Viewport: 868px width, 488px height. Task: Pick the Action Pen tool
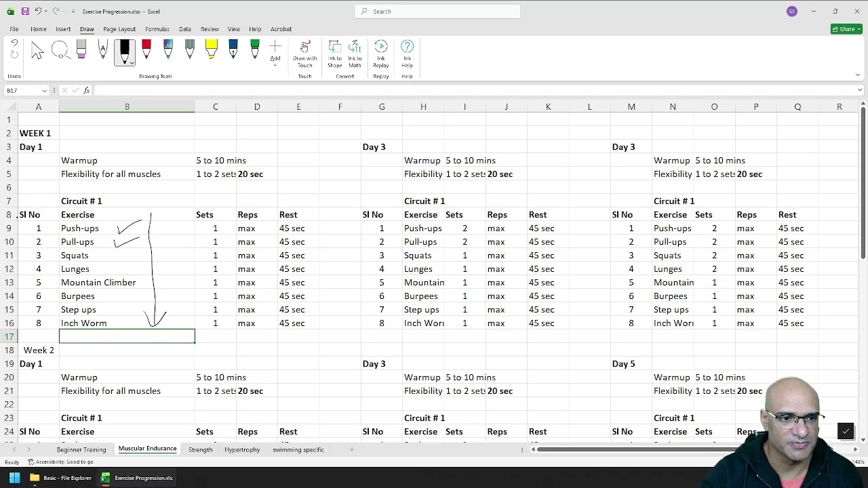[x=103, y=50]
